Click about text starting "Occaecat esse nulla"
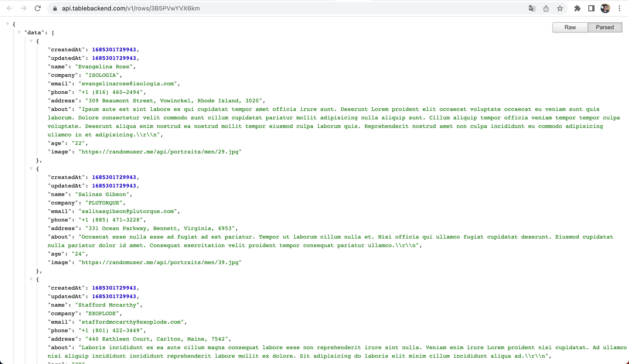 330,241
